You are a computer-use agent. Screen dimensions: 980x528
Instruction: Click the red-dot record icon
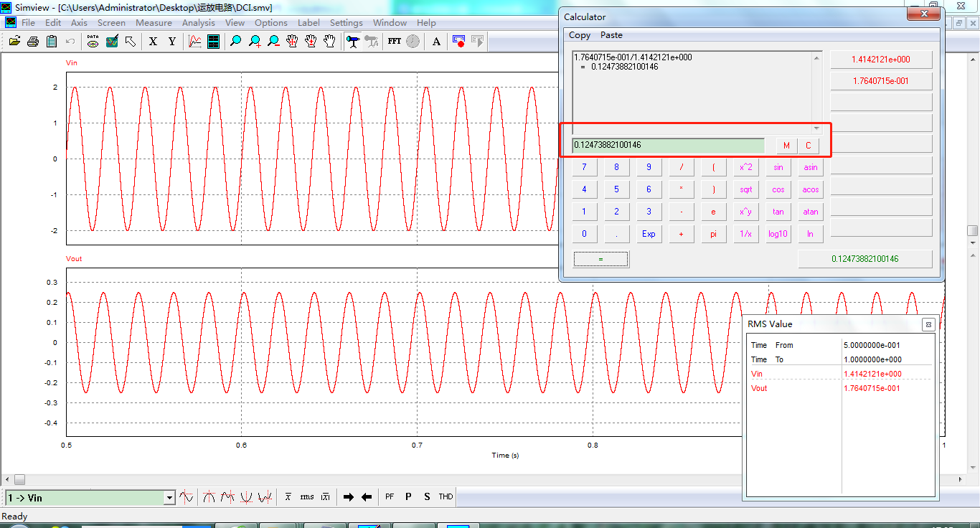[x=459, y=42]
